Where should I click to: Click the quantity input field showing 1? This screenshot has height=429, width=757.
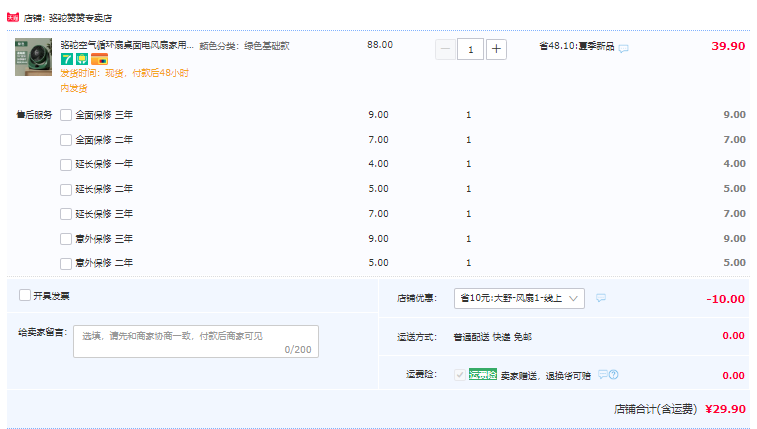[x=471, y=49]
